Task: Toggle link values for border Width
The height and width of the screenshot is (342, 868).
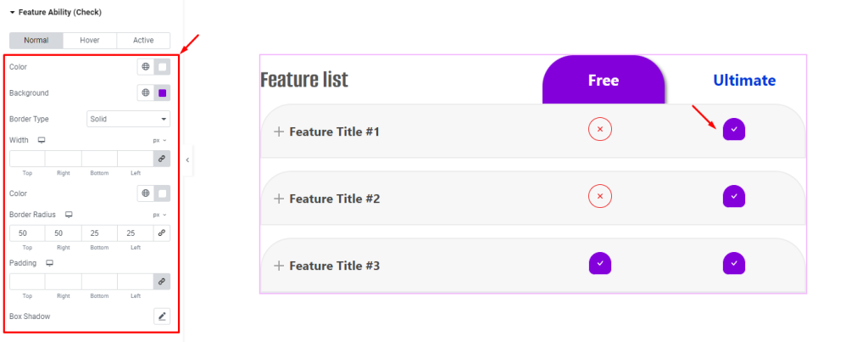Action: [x=161, y=159]
